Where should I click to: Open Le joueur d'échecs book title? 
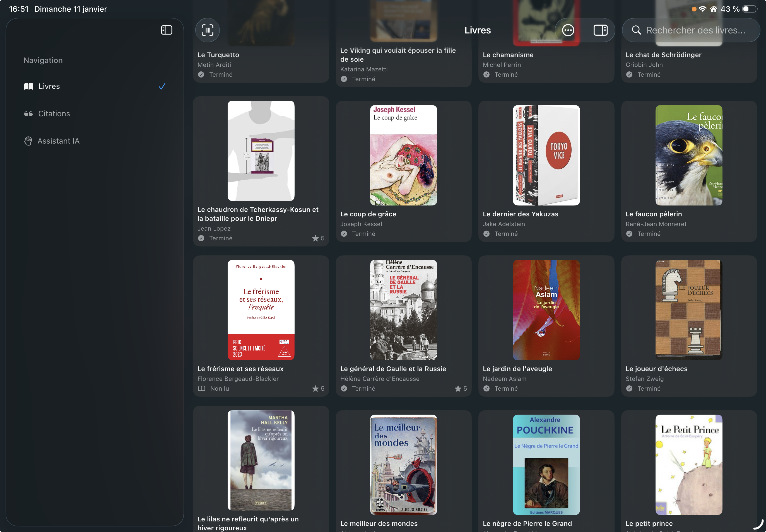(656, 369)
